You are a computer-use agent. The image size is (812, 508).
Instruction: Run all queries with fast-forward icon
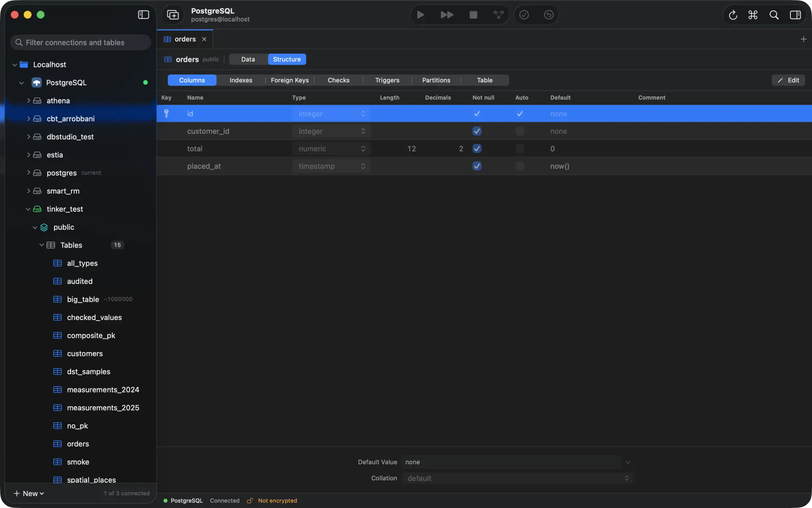447,15
